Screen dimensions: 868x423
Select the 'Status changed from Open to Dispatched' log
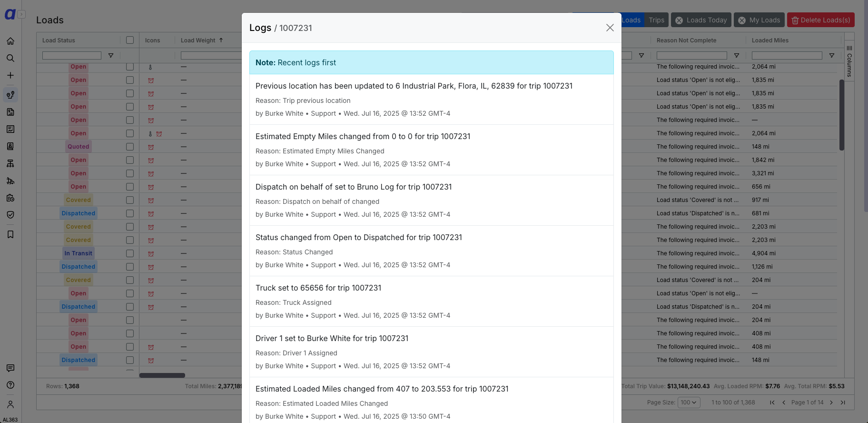(x=432, y=251)
